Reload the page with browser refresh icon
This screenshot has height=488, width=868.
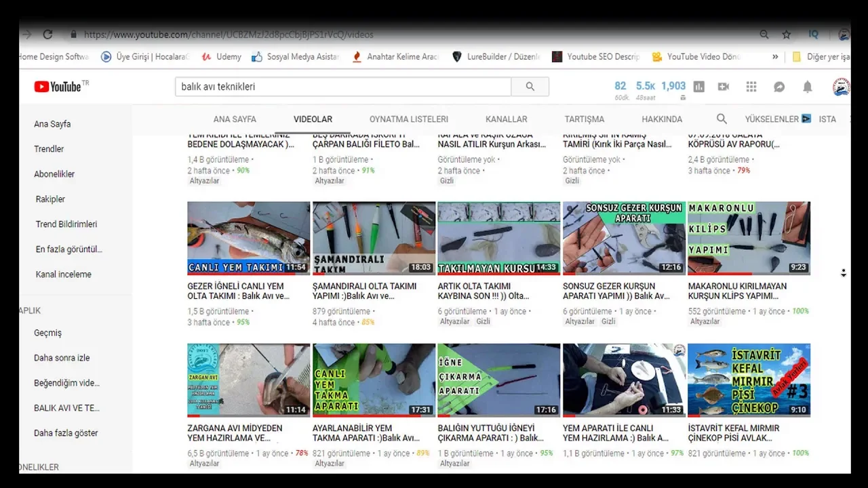tap(47, 34)
